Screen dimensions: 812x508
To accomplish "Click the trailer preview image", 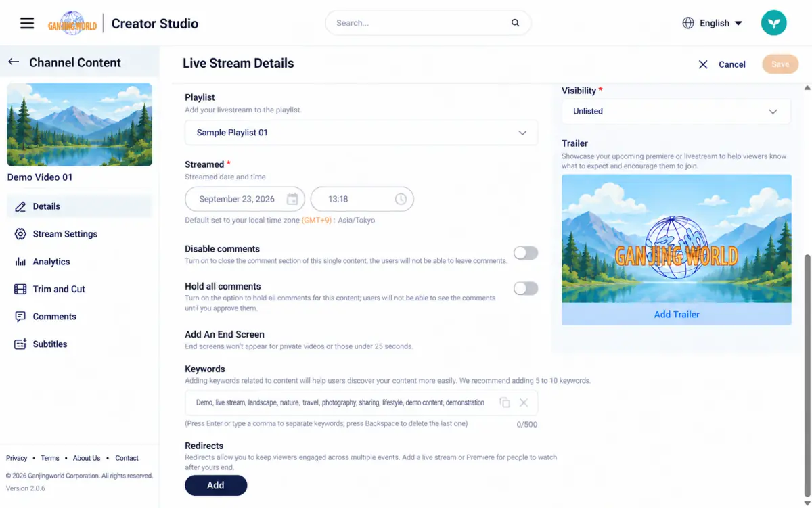I will [677, 239].
